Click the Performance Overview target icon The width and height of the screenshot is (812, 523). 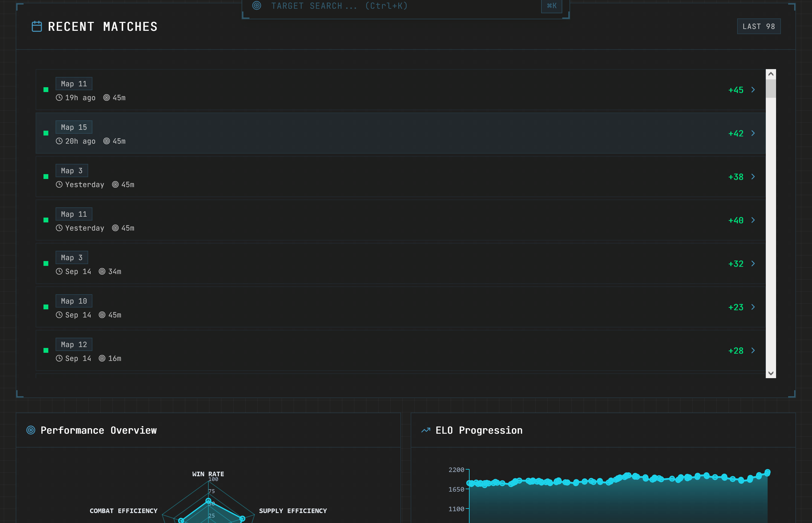pos(31,430)
